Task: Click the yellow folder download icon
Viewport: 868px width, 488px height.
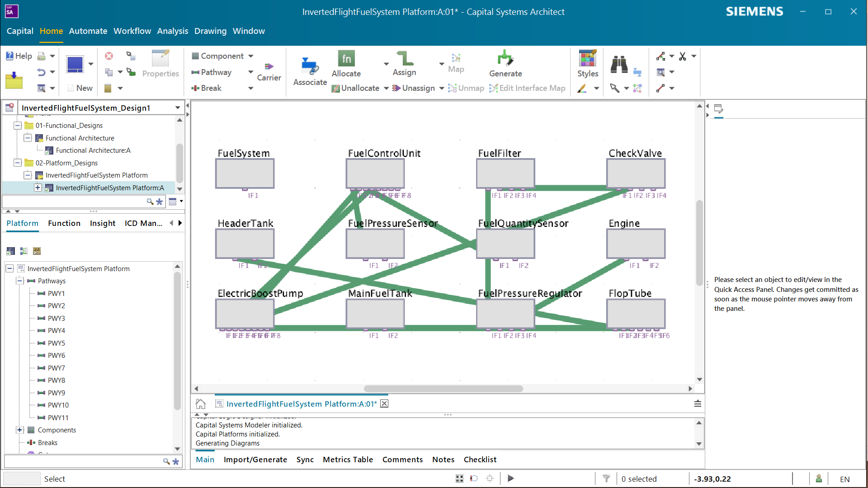Action: click(14, 80)
